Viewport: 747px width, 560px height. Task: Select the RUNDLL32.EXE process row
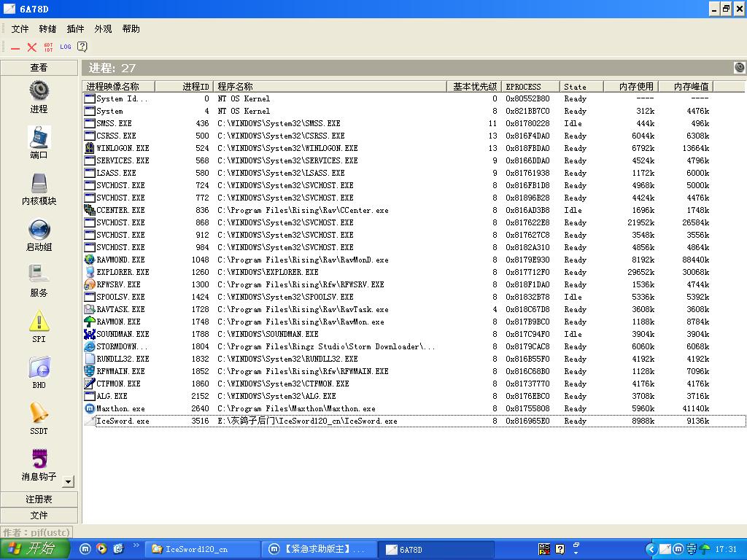pyautogui.click(x=414, y=359)
